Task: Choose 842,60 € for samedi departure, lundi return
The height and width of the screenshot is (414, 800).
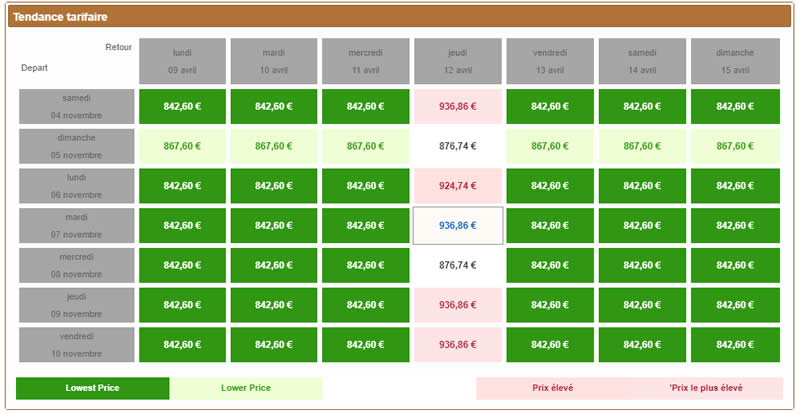Action: (182, 106)
